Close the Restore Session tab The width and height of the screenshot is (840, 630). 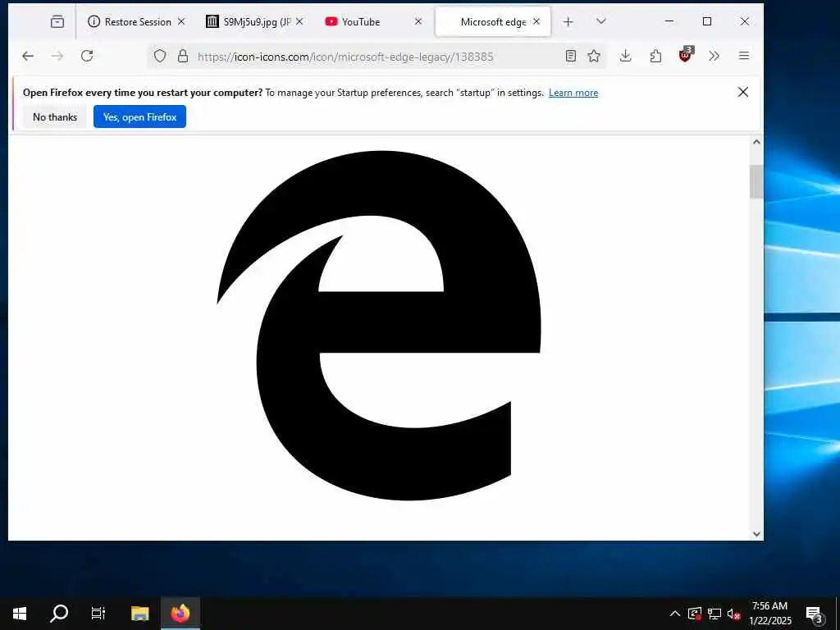tap(181, 21)
